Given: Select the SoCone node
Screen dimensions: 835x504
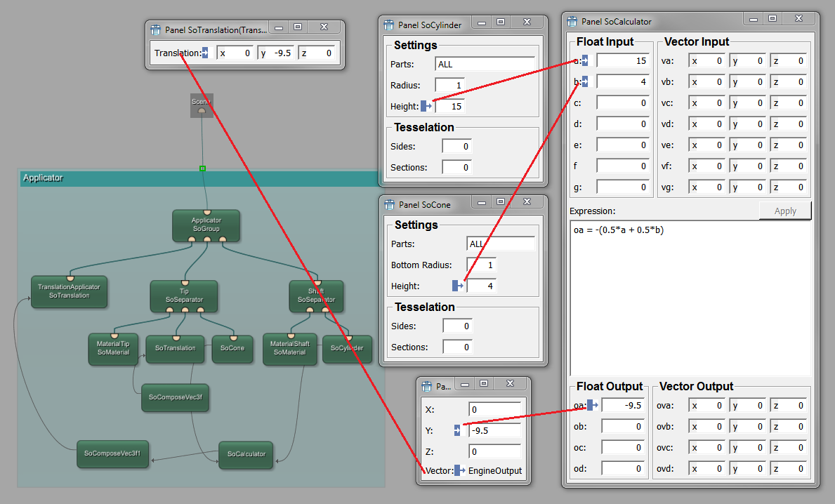Looking at the screenshot, I should tap(232, 348).
